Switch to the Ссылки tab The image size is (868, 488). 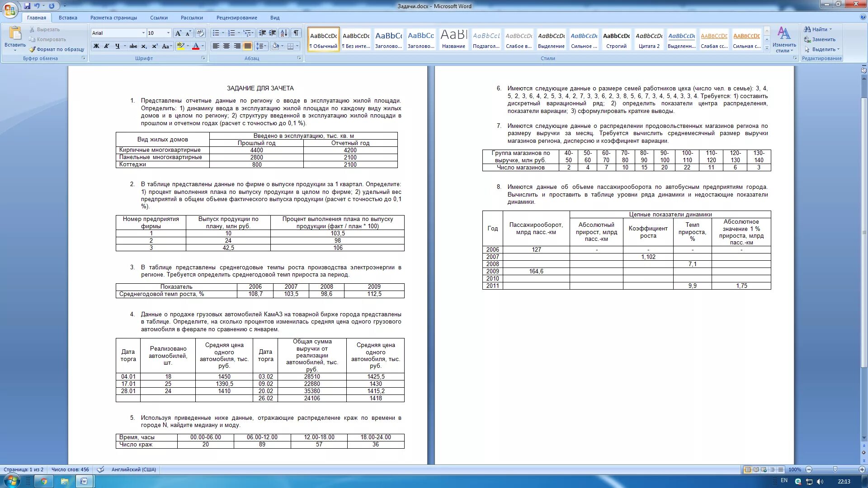pyautogui.click(x=159, y=18)
